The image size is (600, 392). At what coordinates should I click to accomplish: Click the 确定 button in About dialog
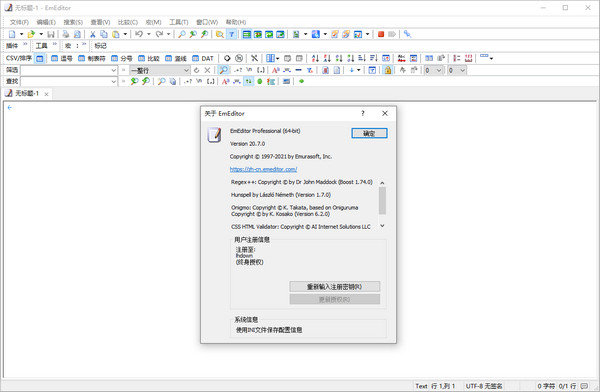(x=369, y=133)
